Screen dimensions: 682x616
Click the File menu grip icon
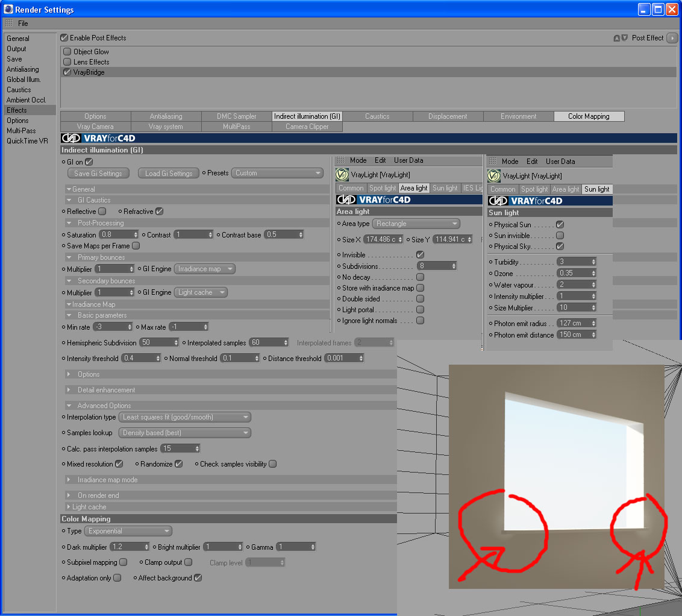click(9, 23)
